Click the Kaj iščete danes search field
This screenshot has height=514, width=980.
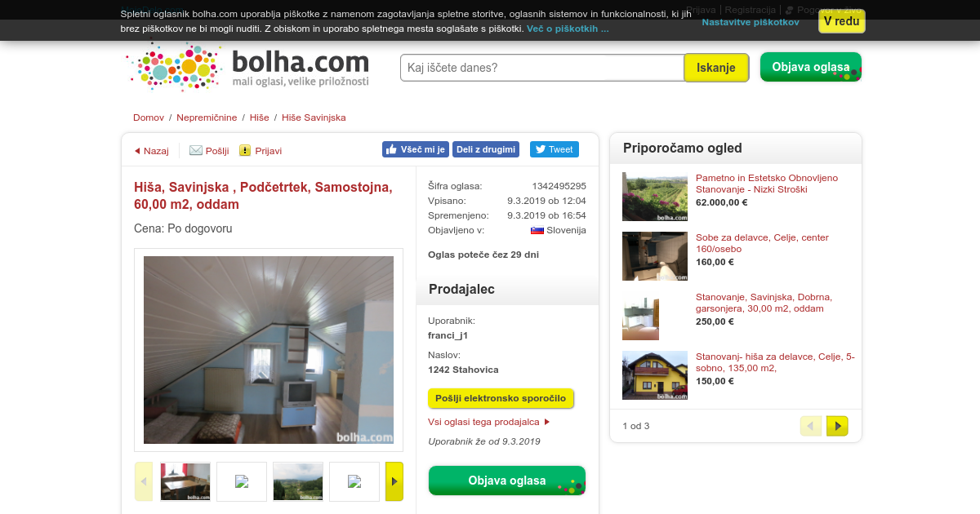point(542,68)
